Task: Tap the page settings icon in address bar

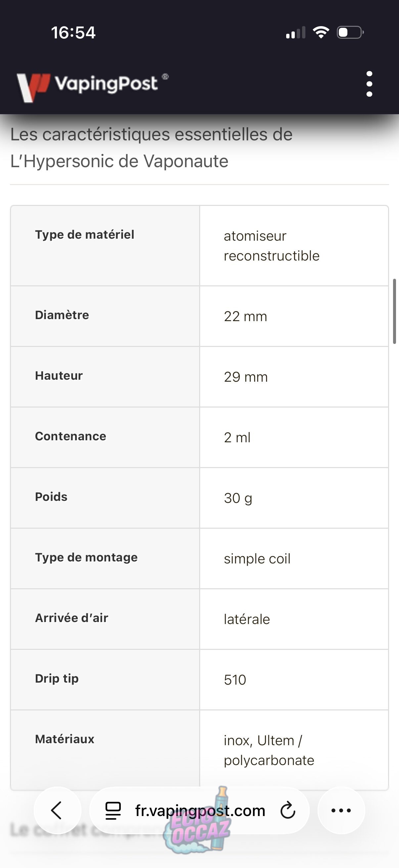Action: (x=113, y=810)
